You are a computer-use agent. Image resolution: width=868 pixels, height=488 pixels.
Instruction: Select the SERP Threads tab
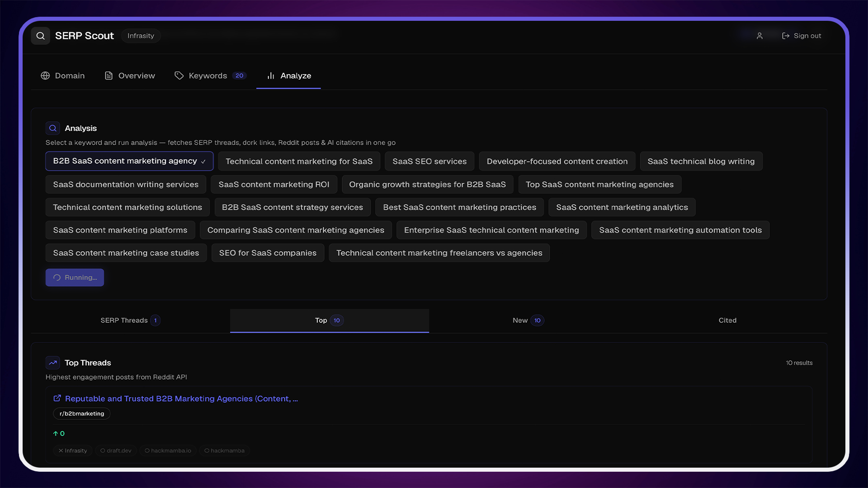pos(130,320)
